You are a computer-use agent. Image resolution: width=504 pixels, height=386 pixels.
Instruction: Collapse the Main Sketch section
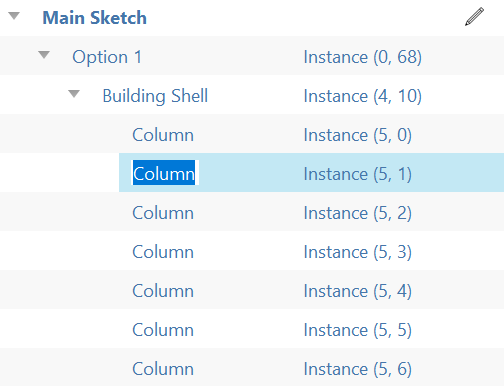pyautogui.click(x=14, y=16)
